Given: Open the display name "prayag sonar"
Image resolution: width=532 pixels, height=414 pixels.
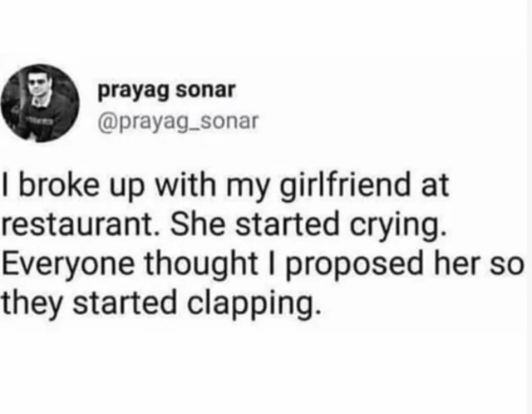Looking at the screenshot, I should (x=167, y=90).
